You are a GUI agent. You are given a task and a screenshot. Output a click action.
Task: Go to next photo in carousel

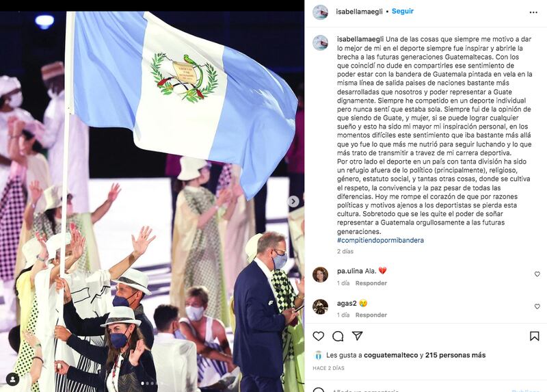(293, 201)
